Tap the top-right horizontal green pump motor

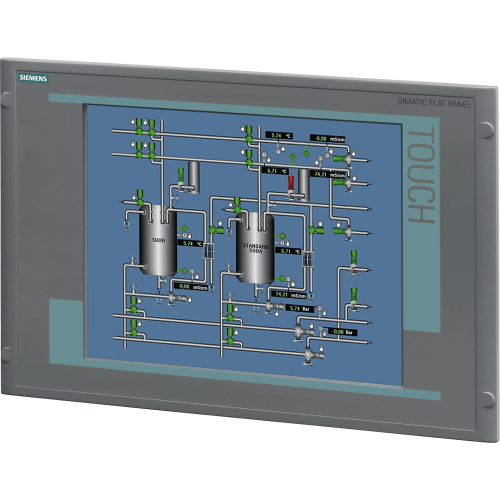click(339, 159)
